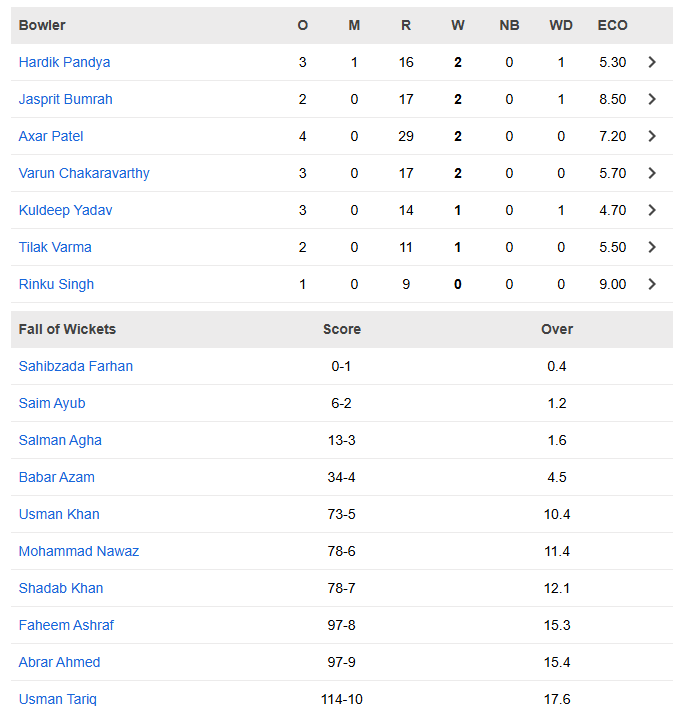The image size is (674, 706).
Task: Click the Axar Patel bowler name
Action: pyautogui.click(x=51, y=136)
